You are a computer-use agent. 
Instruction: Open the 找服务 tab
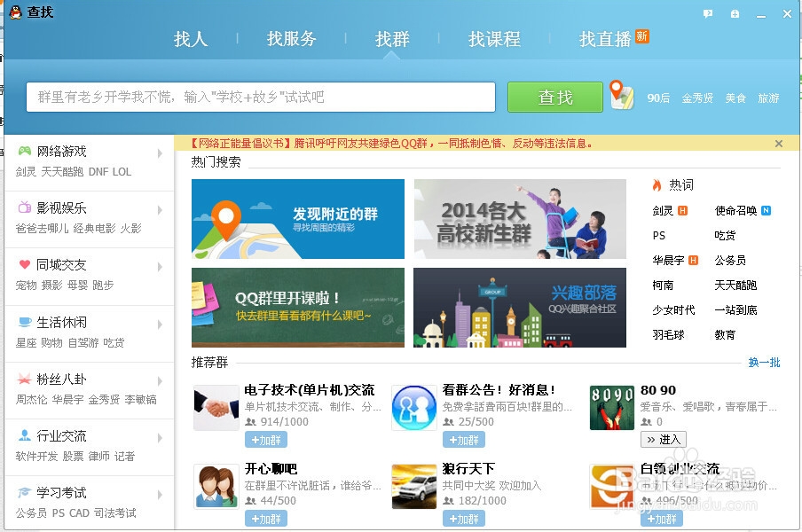click(x=292, y=39)
